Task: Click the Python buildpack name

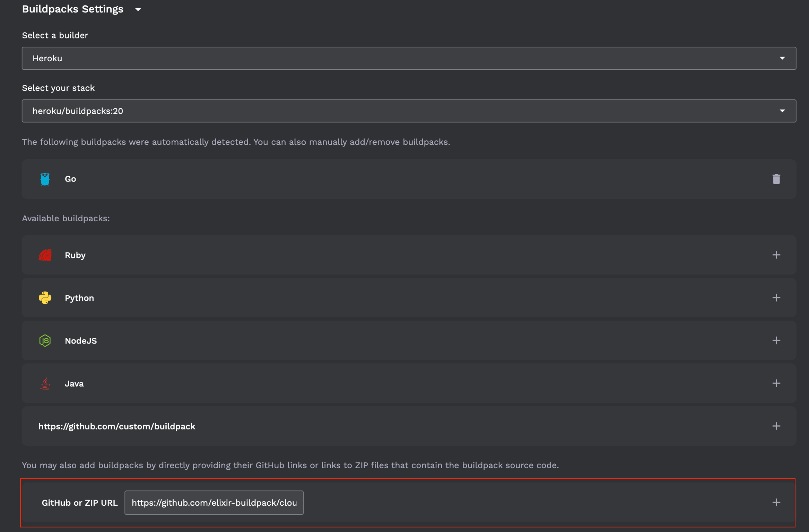Action: tap(79, 298)
